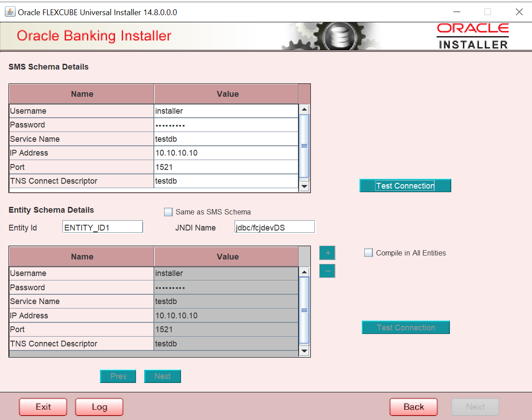Select the SMS Service Name value cell
532x420 pixels.
226,139
